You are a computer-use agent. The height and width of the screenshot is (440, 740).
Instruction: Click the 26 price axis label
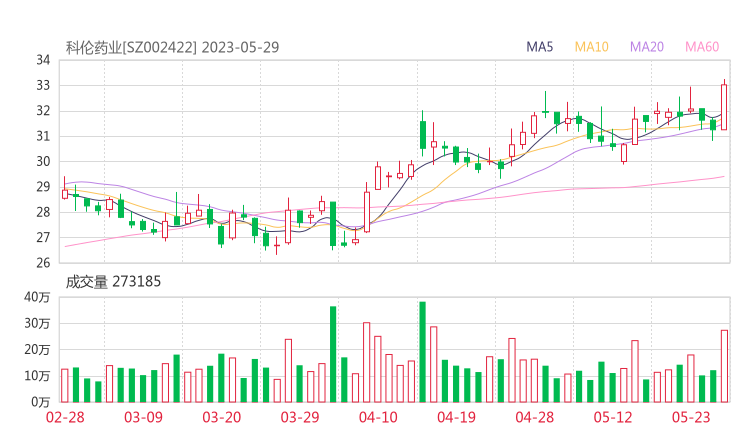[x=43, y=262]
